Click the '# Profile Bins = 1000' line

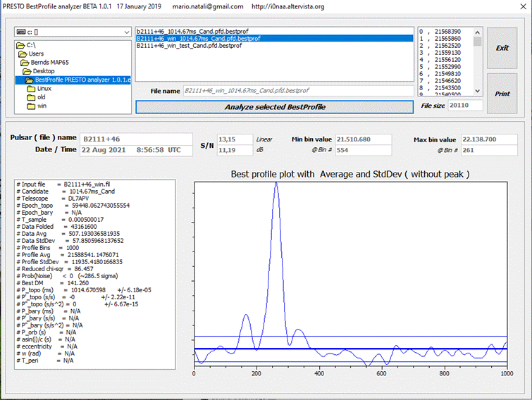point(48,248)
